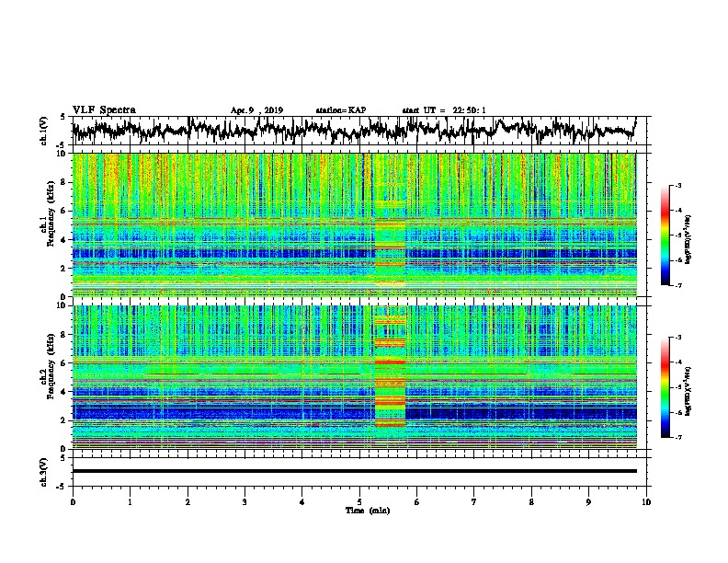Click the ch.2 spectrogram color scale bar
This screenshot has height=563, width=728.
pos(665,387)
